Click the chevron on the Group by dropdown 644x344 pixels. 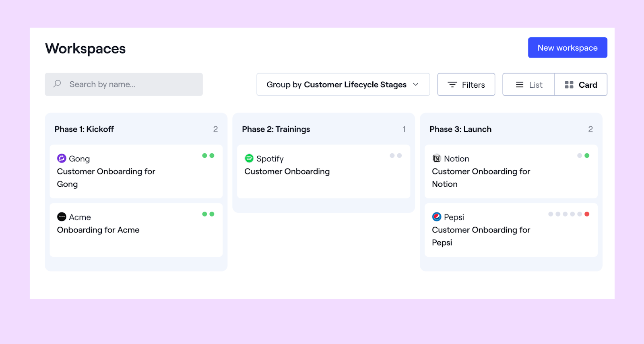coord(416,84)
